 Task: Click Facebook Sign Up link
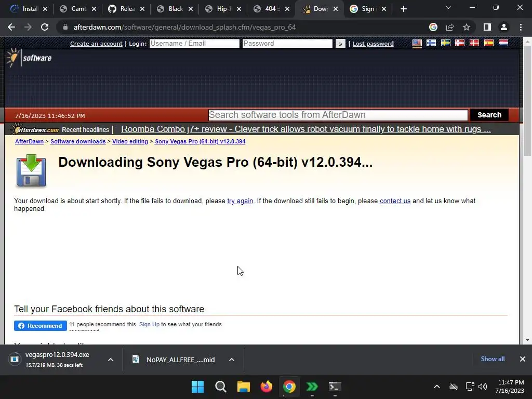coord(149,324)
